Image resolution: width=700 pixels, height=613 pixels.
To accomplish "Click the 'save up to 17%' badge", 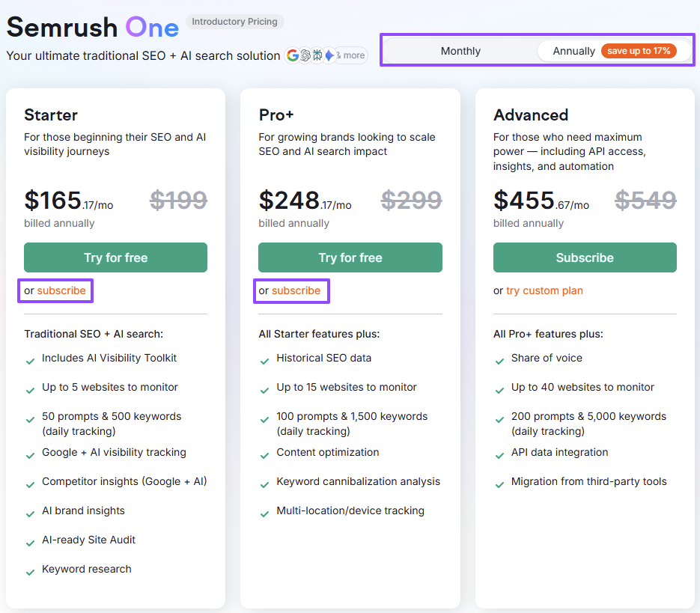I will [639, 51].
